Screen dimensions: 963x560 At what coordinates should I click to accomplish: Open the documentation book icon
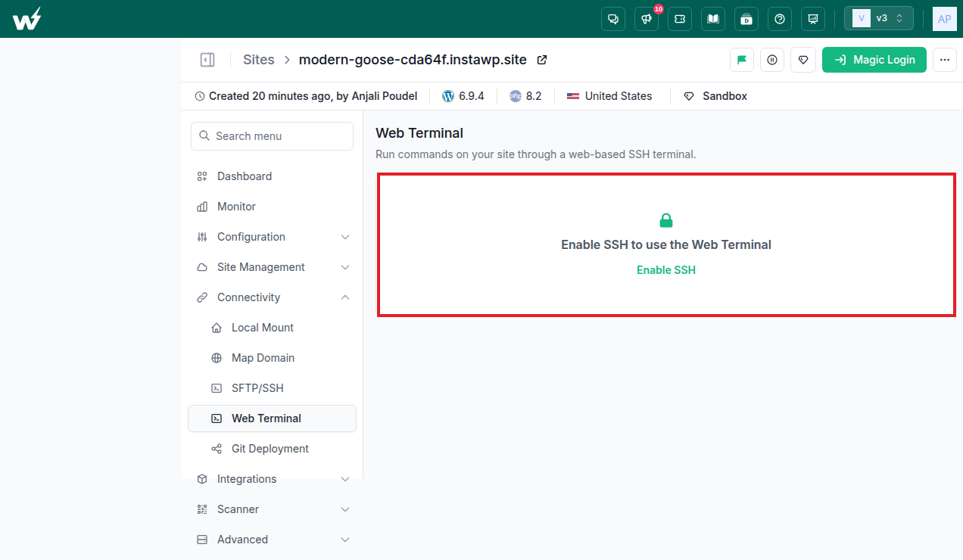tap(713, 19)
